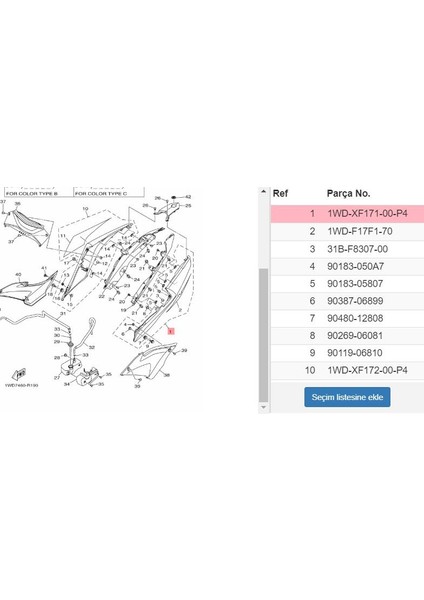424x600 pixels.
Task: Select row 10 part 1WD-XF172-00-P4
Action: pos(347,370)
